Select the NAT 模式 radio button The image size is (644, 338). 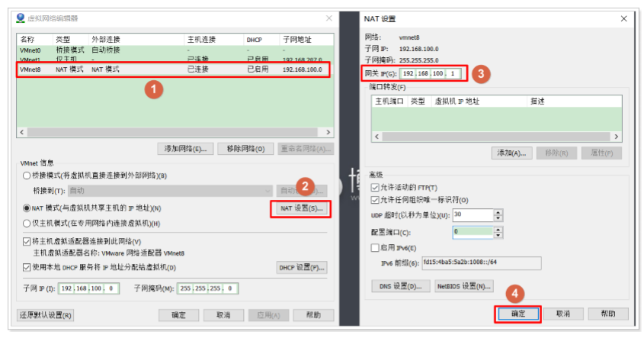coord(27,208)
